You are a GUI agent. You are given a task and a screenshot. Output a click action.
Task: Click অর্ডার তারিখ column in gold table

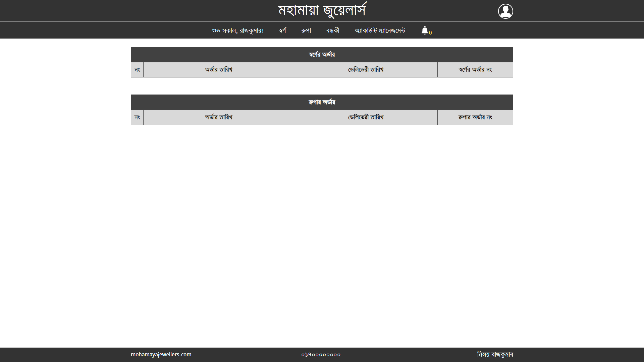pos(218,70)
